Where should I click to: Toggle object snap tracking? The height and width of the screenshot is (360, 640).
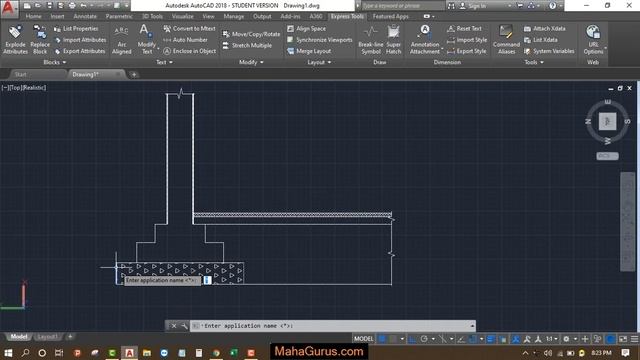(x=461, y=339)
